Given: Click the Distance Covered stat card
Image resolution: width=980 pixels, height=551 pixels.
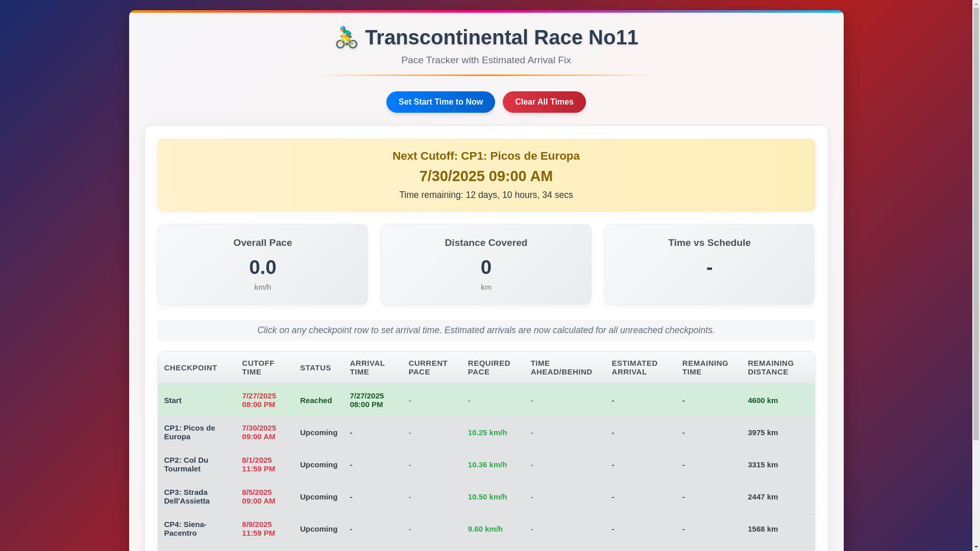Looking at the screenshot, I should tap(486, 264).
